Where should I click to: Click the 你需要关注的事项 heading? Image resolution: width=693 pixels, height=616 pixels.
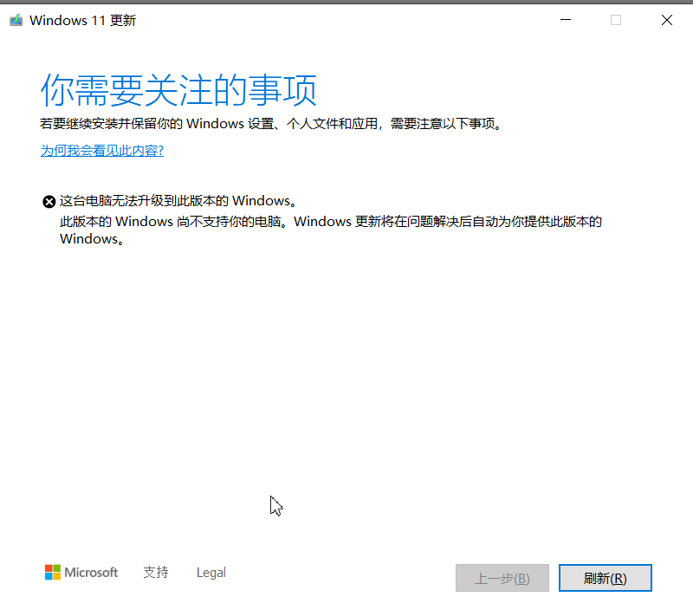click(178, 90)
